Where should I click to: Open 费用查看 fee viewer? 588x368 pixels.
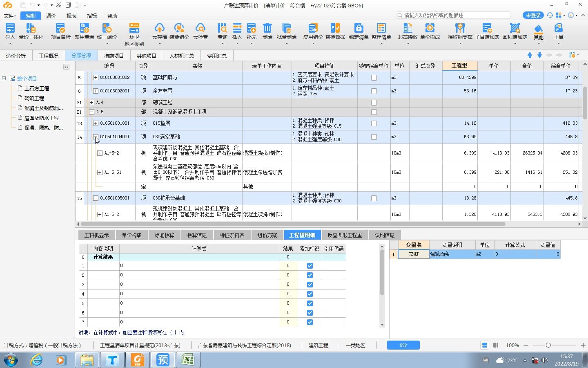coord(84,31)
